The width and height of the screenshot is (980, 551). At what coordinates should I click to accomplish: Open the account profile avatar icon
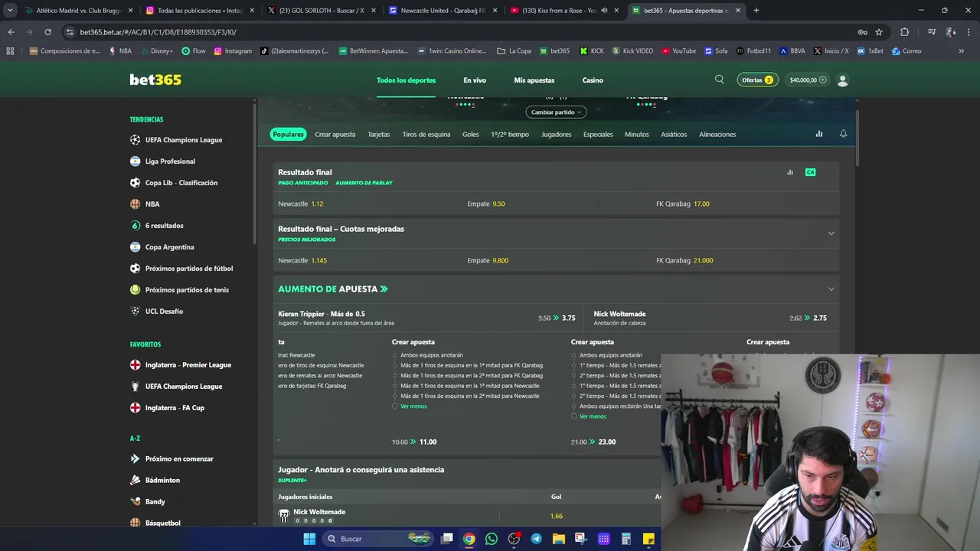click(843, 80)
